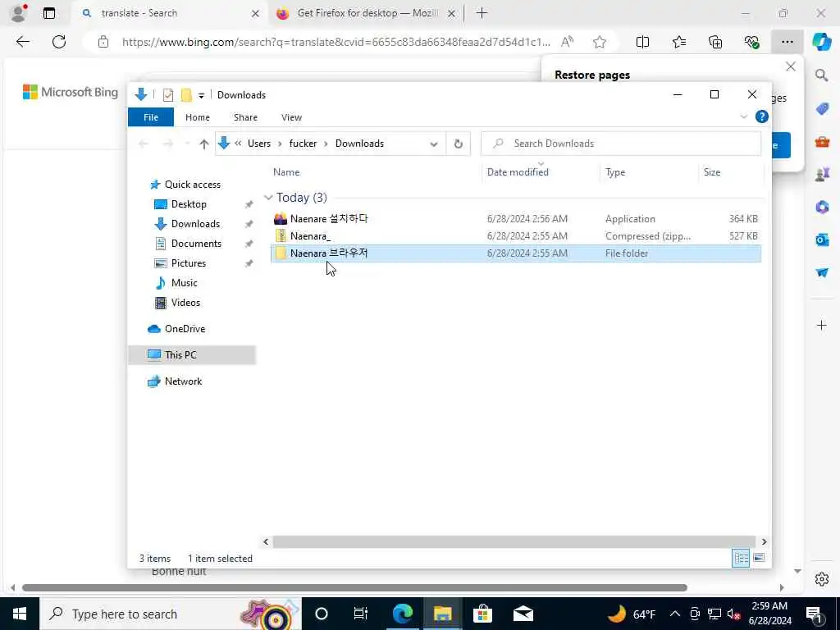
Task: Open Edge Collections icon
Action: tap(715, 42)
